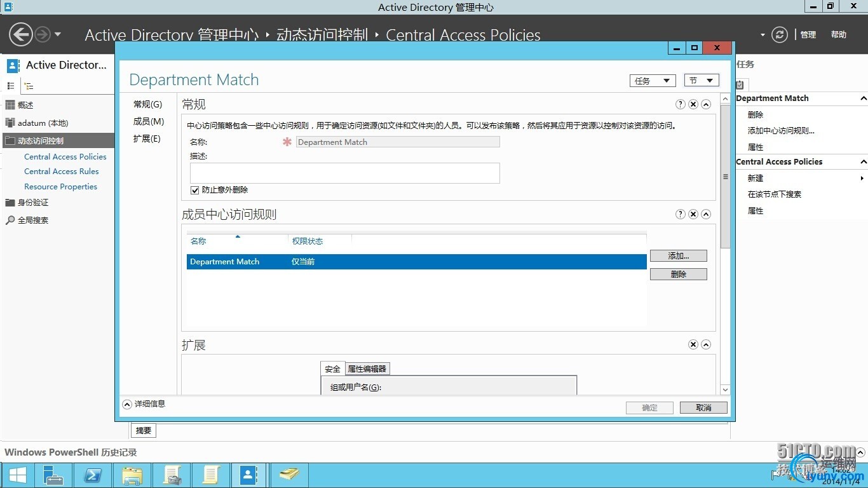Open the 管理 menu

point(808,35)
